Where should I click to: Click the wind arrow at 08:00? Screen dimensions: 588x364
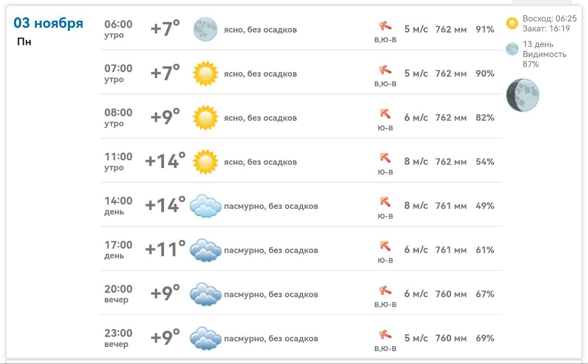pyautogui.click(x=385, y=113)
